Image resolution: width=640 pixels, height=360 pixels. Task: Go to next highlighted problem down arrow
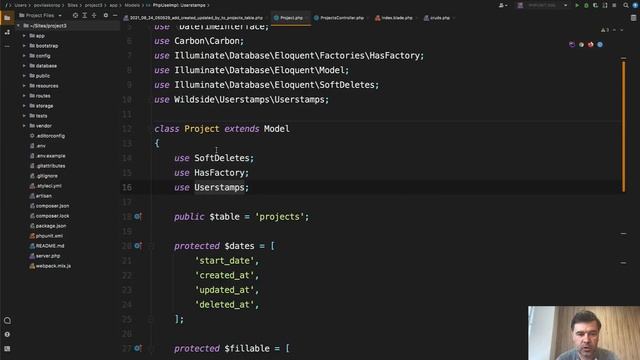[x=622, y=30]
